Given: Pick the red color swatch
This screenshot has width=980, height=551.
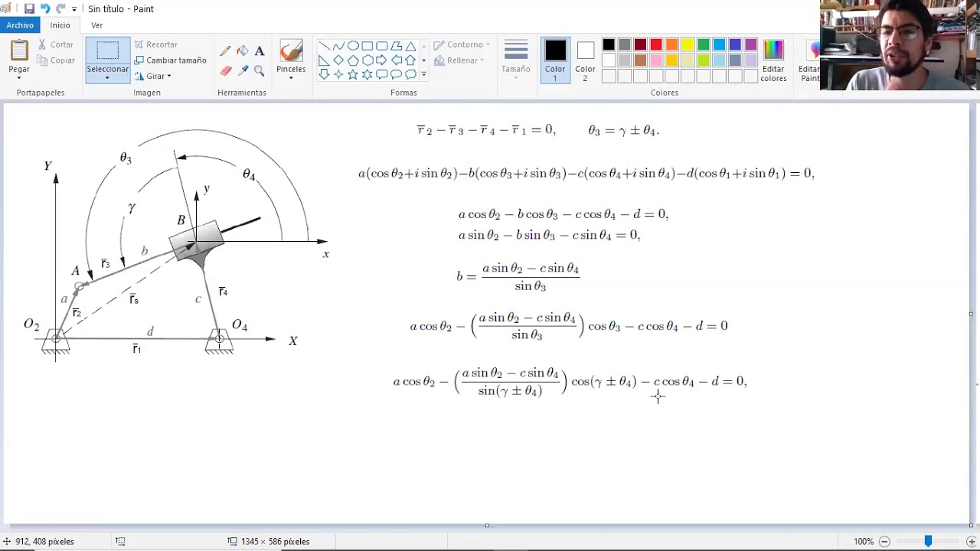Looking at the screenshot, I should pyautogui.click(x=655, y=45).
